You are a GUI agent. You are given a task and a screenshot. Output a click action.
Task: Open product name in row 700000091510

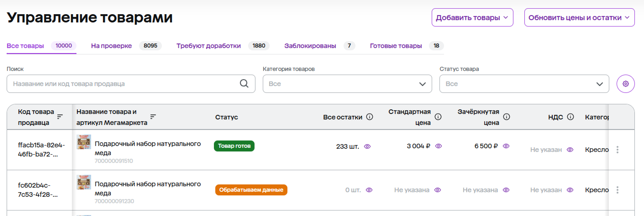point(147,148)
